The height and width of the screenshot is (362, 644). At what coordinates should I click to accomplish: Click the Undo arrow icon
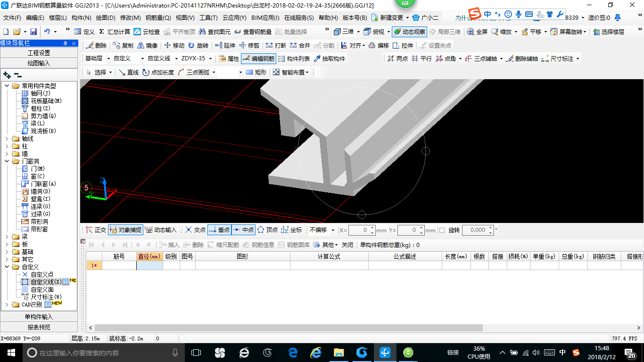pyautogui.click(x=47, y=32)
